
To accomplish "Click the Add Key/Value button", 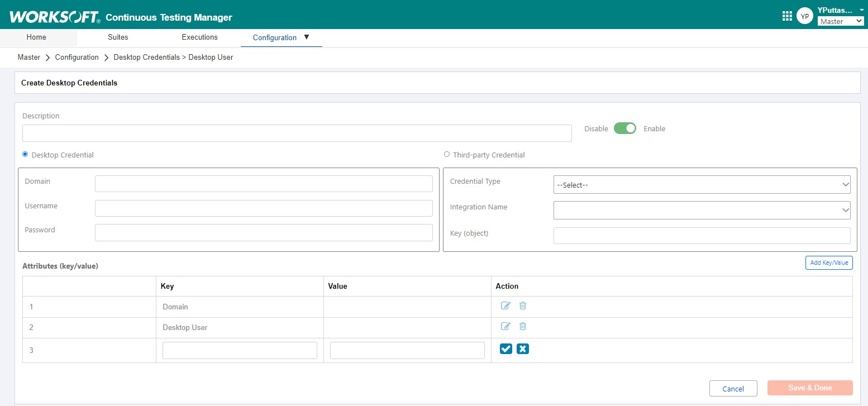I will tap(829, 262).
